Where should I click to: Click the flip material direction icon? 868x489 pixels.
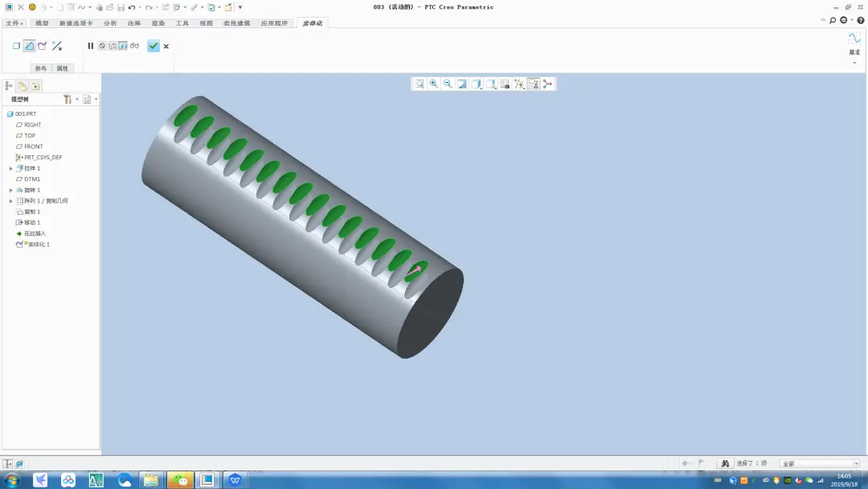(57, 46)
